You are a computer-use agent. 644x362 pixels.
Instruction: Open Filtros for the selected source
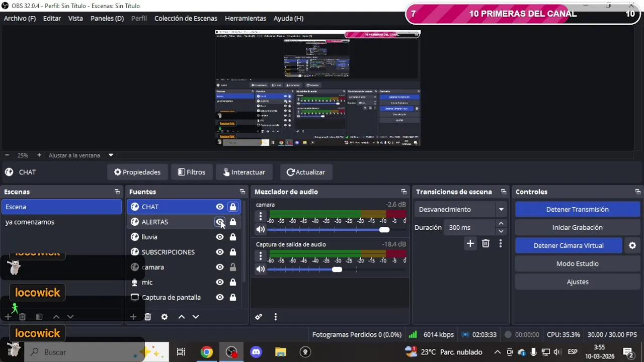tap(192, 172)
